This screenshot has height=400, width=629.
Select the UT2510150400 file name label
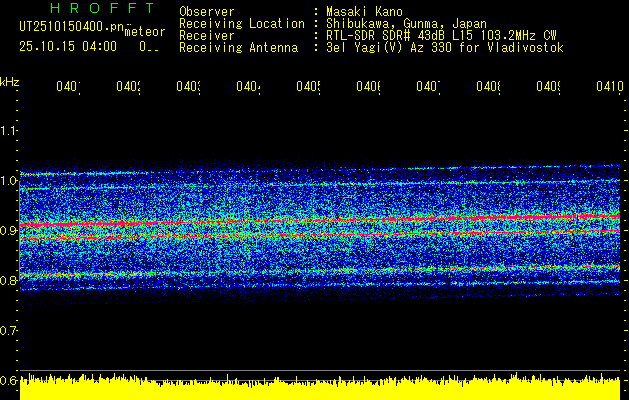(65, 28)
